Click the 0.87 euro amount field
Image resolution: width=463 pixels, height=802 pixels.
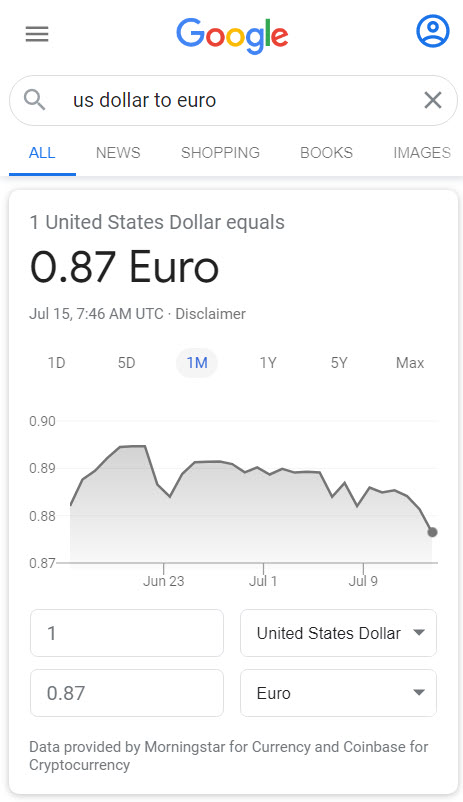[127, 693]
